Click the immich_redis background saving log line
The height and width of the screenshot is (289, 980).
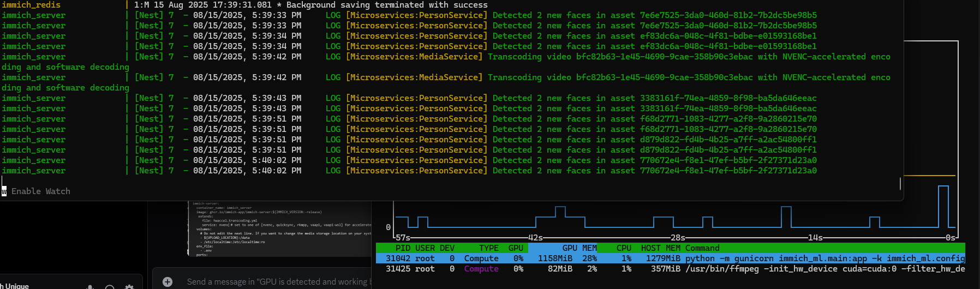[311, 5]
